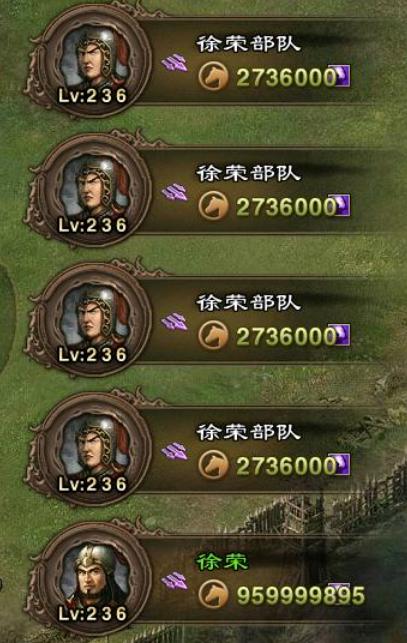Image resolution: width=407 pixels, height=643 pixels.
Task: Click the cavalry horse icon in second row
Action: (x=213, y=206)
